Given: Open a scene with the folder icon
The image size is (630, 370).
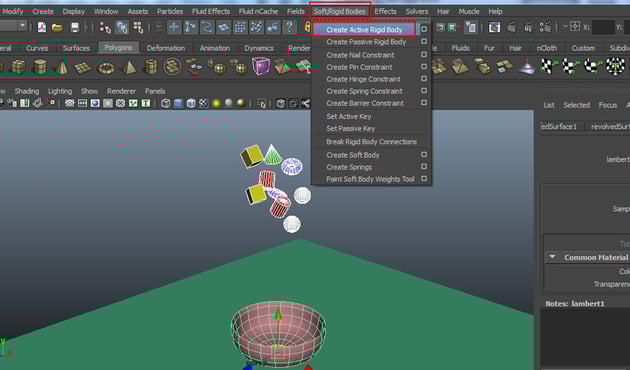Looking at the screenshot, I should (57, 27).
